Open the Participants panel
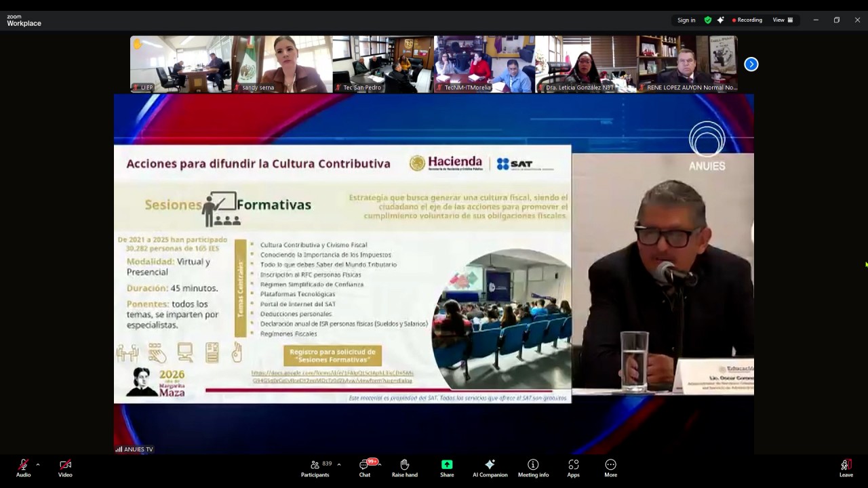Image resolution: width=868 pixels, height=488 pixels. click(x=315, y=468)
